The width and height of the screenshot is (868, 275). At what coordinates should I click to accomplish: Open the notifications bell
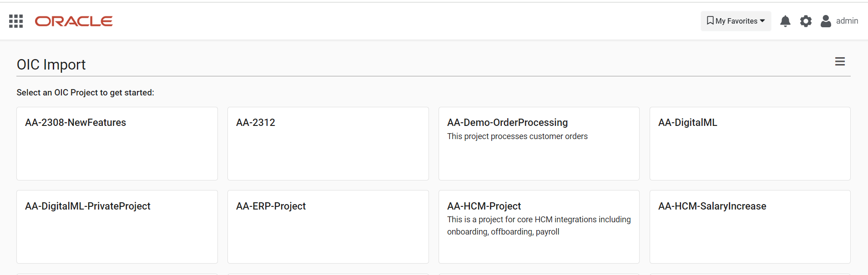pos(785,21)
